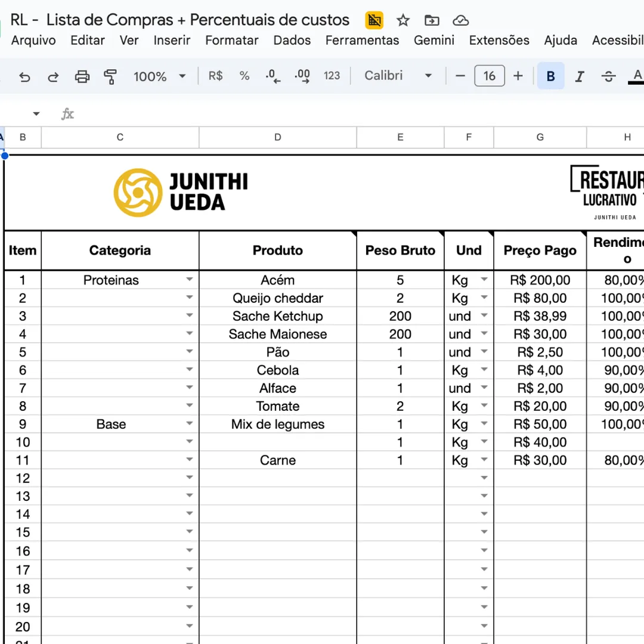The height and width of the screenshot is (644, 644).
Task: Select the Mix de legumes cell
Action: pos(278,424)
